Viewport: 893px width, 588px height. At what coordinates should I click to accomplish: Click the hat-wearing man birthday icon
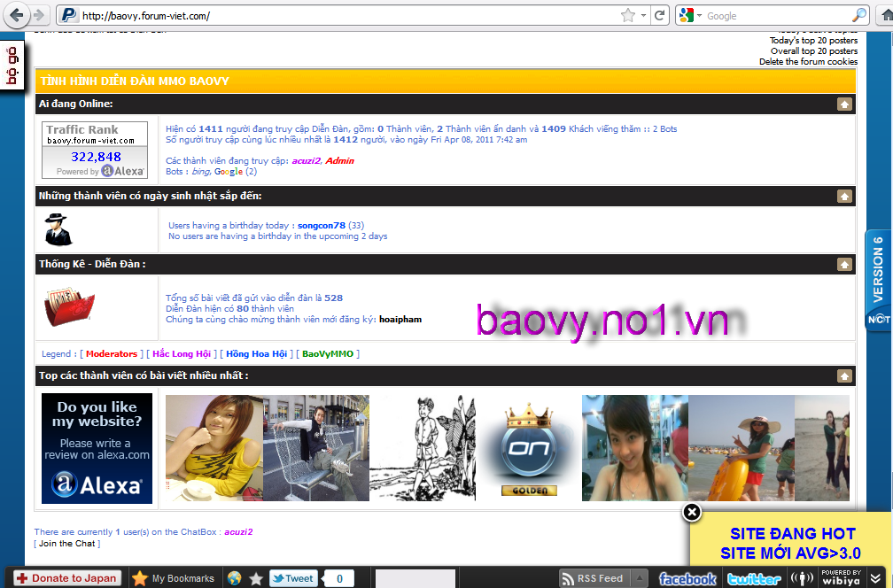[58, 229]
